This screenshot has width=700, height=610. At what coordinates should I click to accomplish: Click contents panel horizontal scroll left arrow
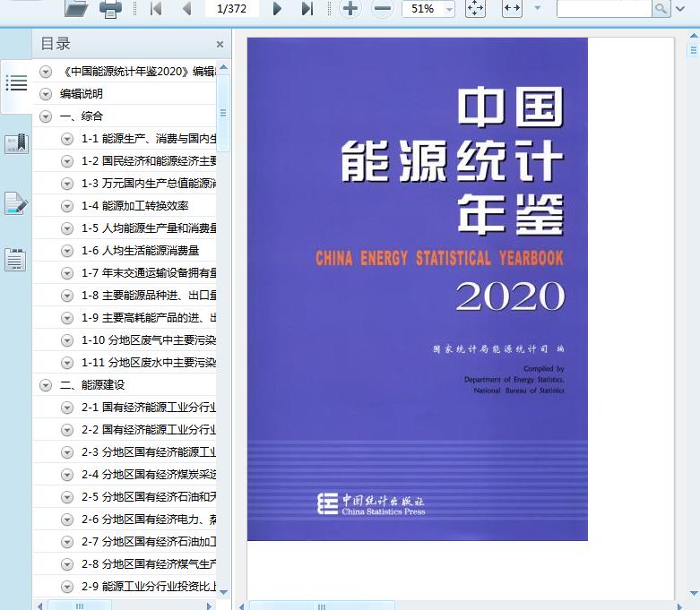pos(39,606)
